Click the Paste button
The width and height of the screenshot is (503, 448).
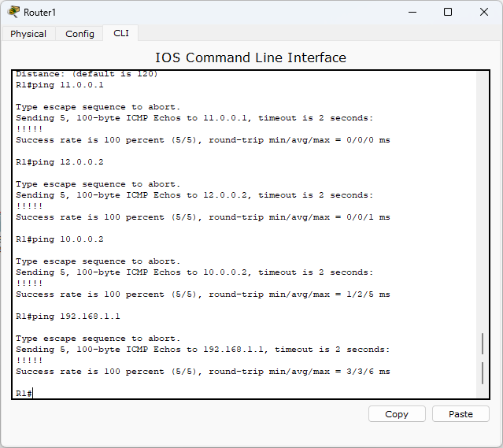pos(460,414)
